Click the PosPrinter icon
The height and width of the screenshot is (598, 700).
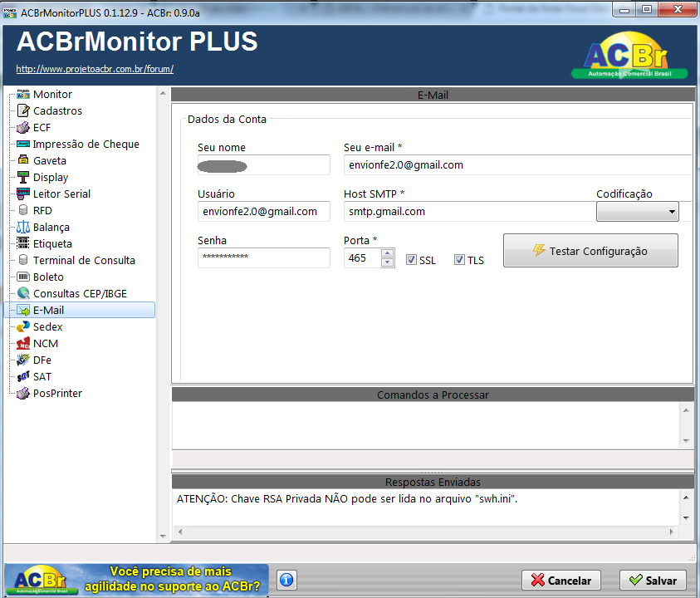tap(23, 394)
